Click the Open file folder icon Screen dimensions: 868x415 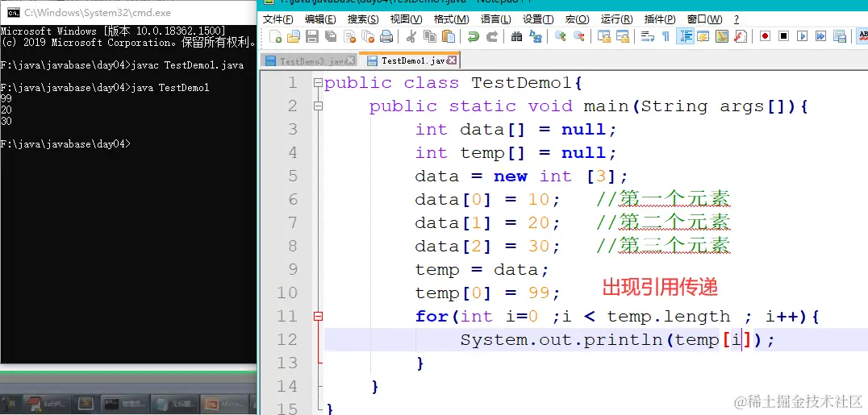(x=294, y=36)
